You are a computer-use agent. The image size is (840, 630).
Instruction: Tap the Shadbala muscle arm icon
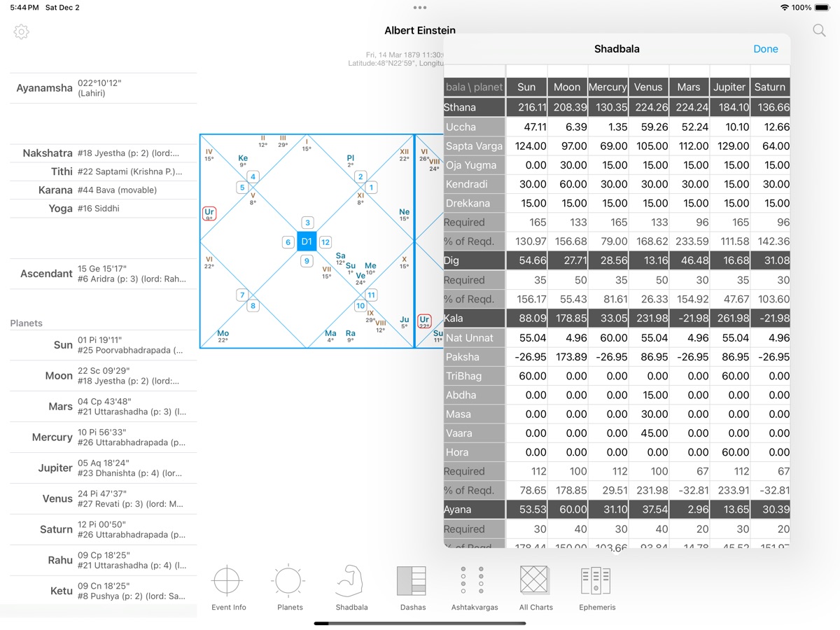pos(351,581)
